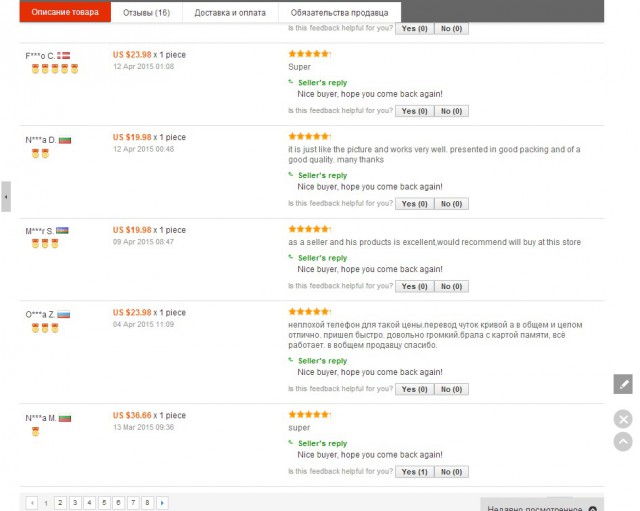Click Seller's reply icon in F***o C. review

(x=291, y=82)
